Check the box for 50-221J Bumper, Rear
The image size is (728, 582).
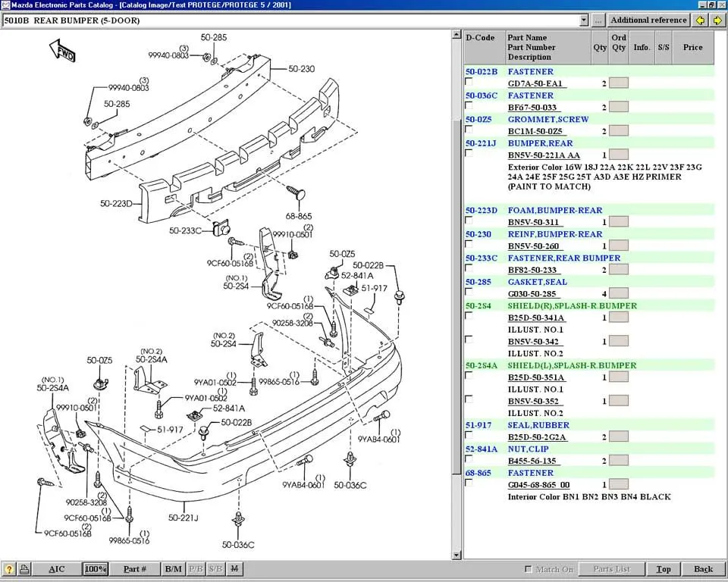(469, 153)
